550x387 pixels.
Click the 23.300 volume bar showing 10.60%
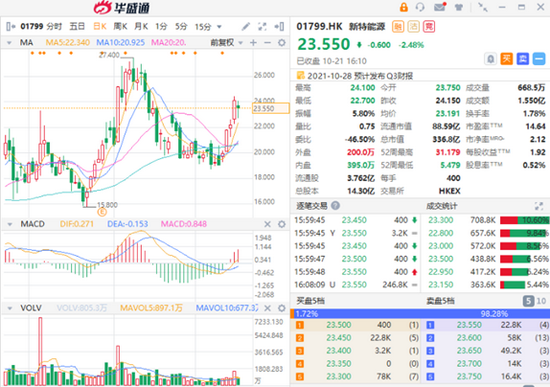524,220
